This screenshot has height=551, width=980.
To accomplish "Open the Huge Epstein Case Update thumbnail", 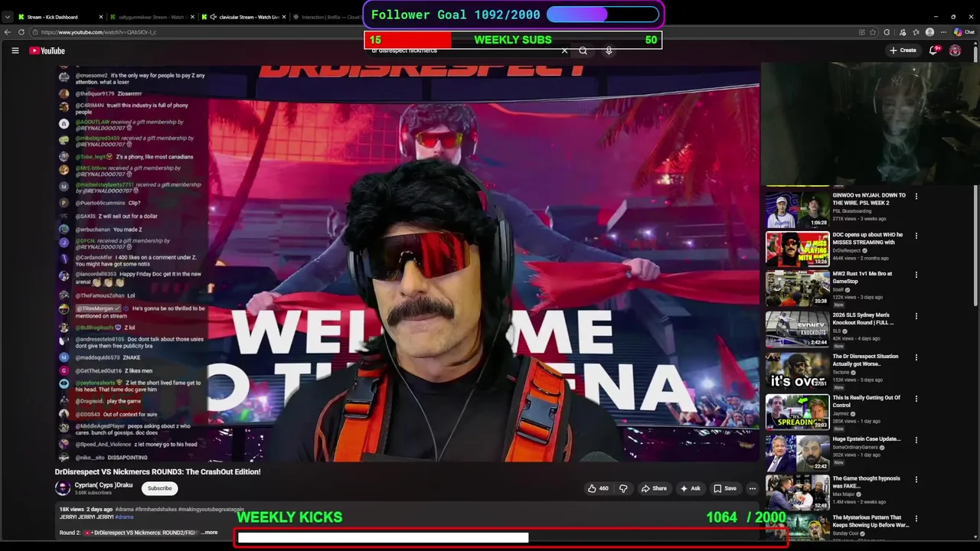I will tap(797, 453).
